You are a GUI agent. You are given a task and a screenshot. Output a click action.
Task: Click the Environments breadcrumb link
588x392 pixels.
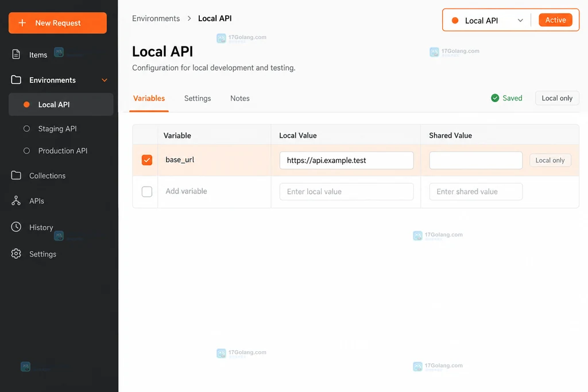pos(156,18)
